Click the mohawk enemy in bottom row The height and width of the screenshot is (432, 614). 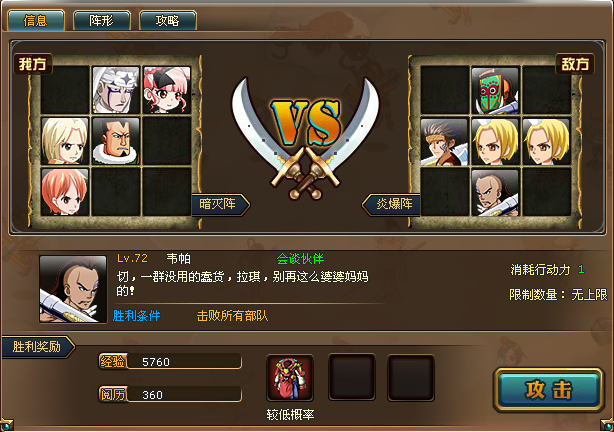(x=495, y=193)
